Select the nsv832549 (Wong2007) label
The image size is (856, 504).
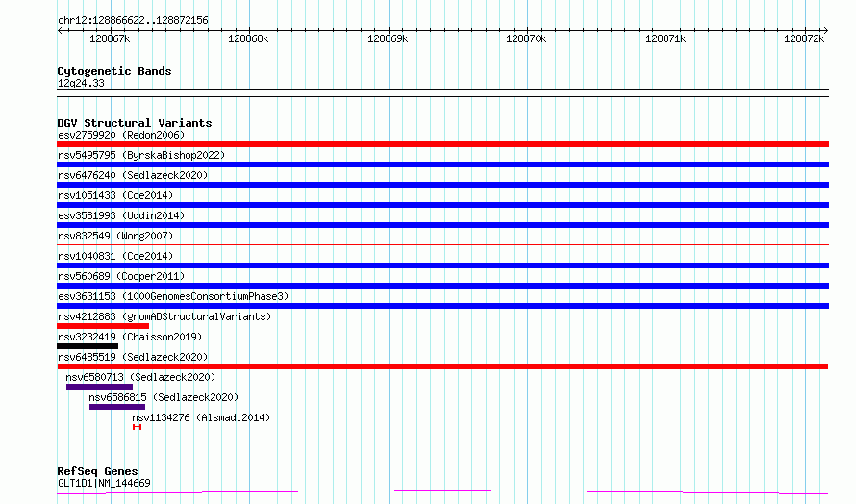click(x=115, y=236)
